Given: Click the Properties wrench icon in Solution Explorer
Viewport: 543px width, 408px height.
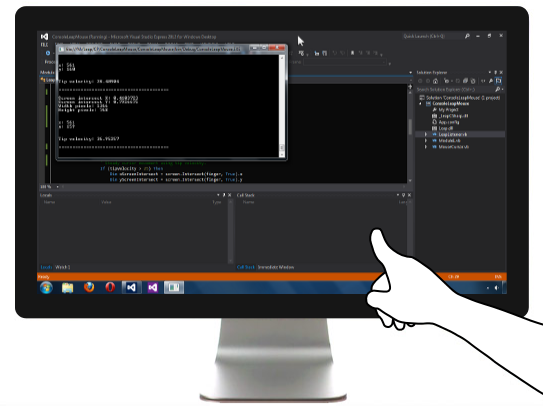Looking at the screenshot, I should pos(491,81).
